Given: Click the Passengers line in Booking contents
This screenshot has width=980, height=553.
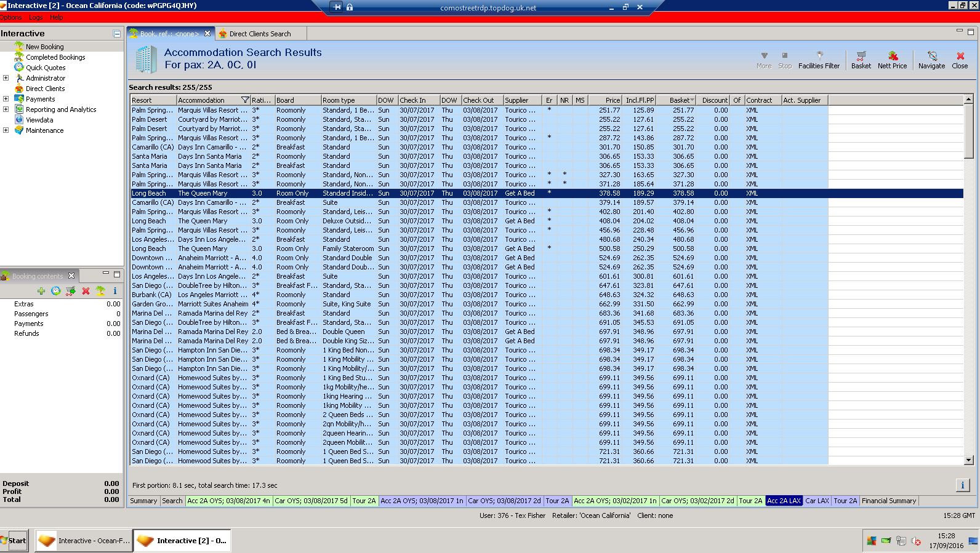Looking at the screenshot, I should pos(62,314).
